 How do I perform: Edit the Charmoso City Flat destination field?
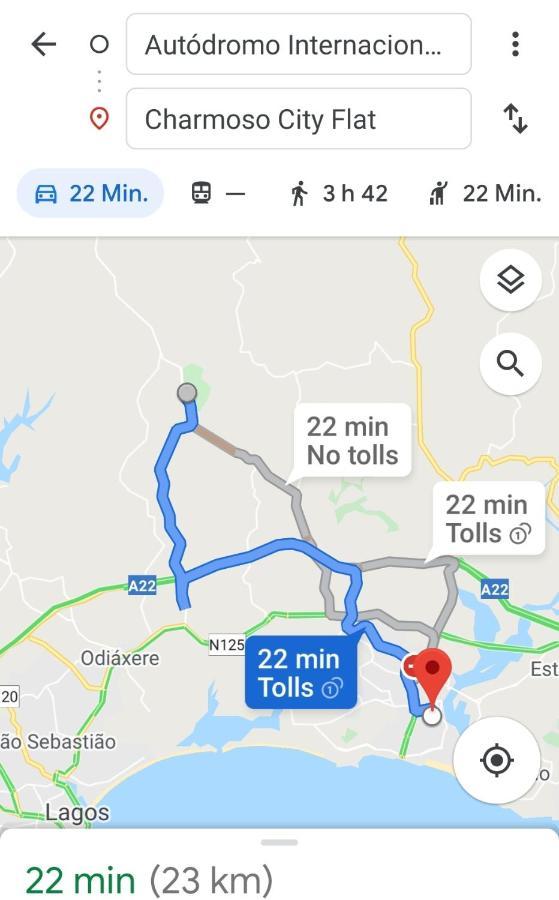(298, 119)
